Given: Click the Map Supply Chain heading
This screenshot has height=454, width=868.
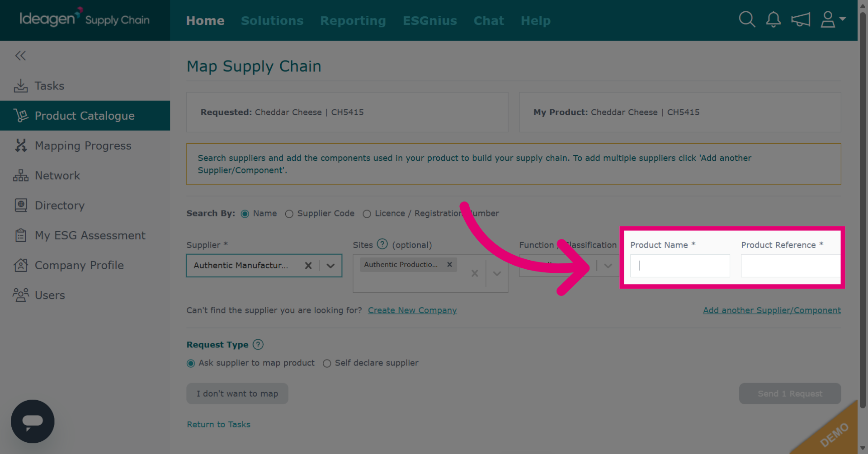Looking at the screenshot, I should tap(254, 66).
